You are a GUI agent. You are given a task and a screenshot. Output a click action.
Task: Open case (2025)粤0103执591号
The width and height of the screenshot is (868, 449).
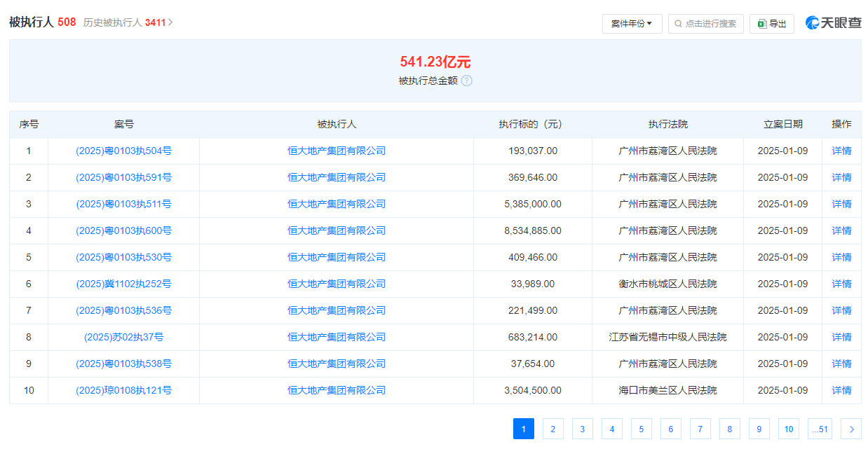[x=124, y=177]
